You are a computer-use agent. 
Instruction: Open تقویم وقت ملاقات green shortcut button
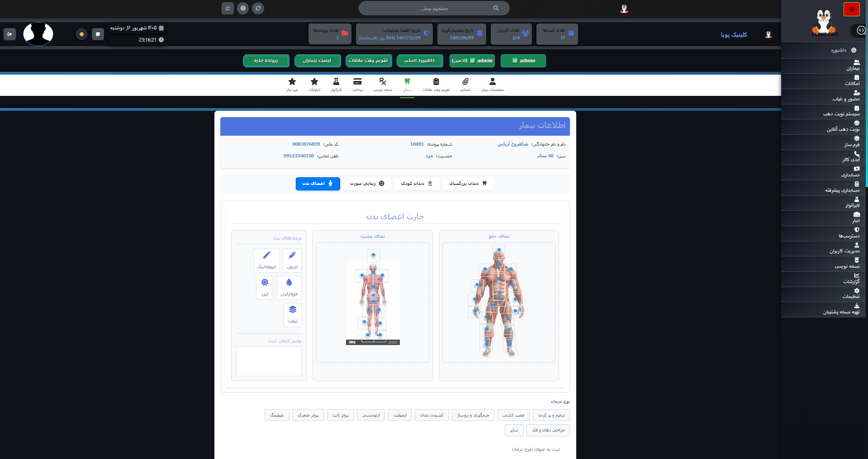[369, 61]
